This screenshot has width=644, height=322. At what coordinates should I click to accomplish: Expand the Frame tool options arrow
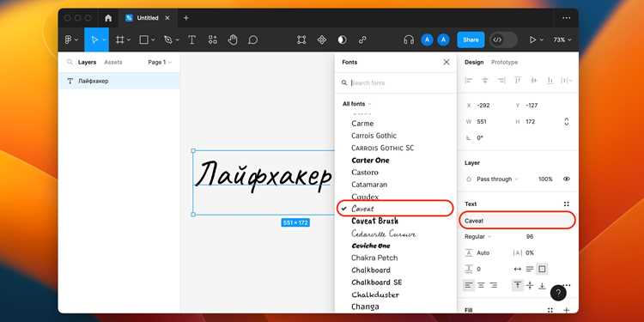(x=129, y=39)
